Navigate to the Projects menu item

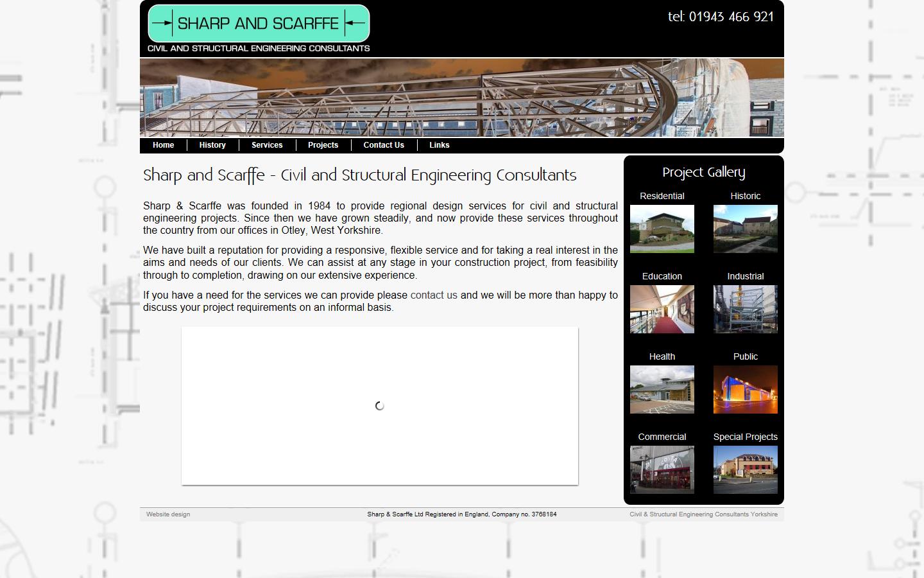[323, 145]
